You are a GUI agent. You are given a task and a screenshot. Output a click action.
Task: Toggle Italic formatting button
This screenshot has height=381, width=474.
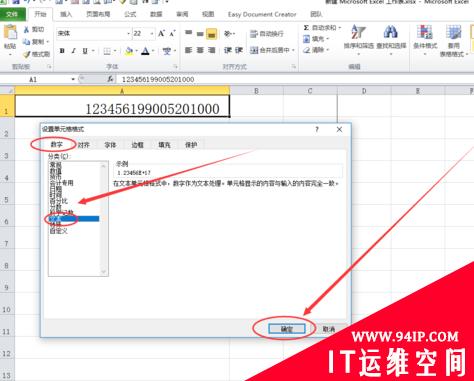pos(73,51)
